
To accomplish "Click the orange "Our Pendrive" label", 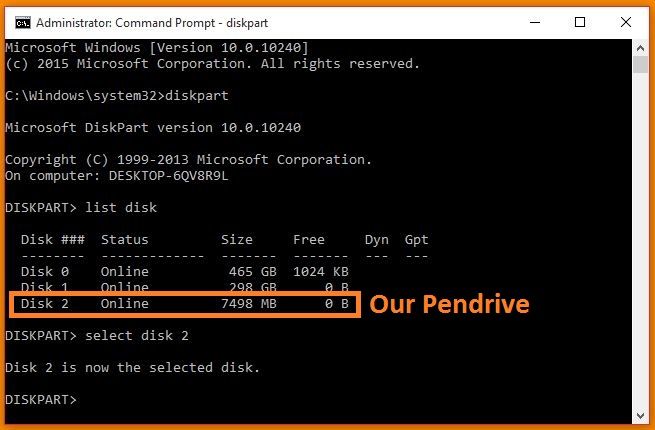I will tap(449, 305).
